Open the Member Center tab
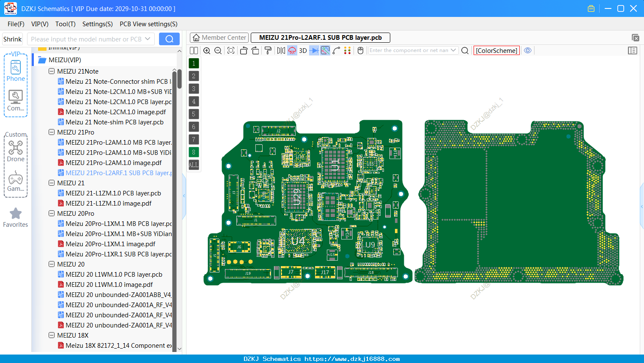 (x=219, y=38)
